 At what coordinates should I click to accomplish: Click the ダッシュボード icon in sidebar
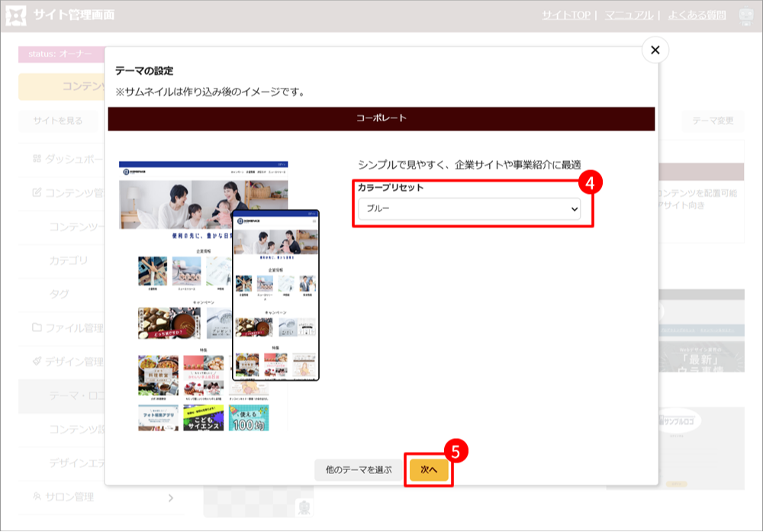coord(36,160)
